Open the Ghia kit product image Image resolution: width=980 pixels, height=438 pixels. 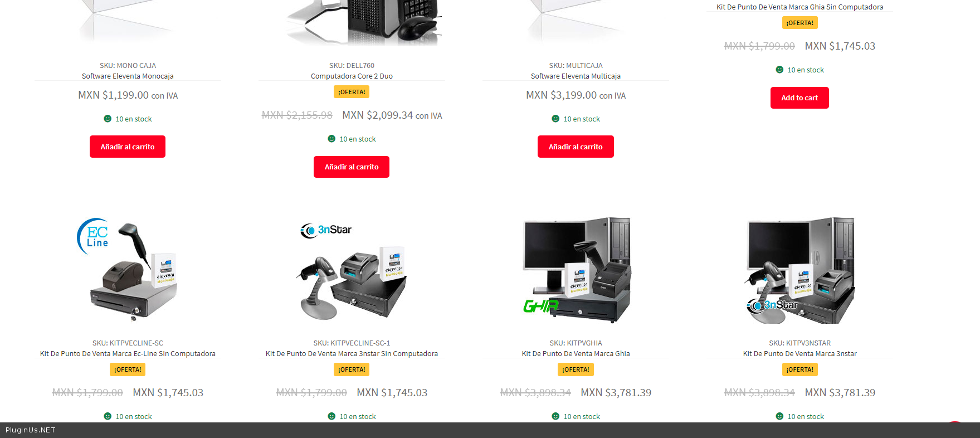(576, 270)
